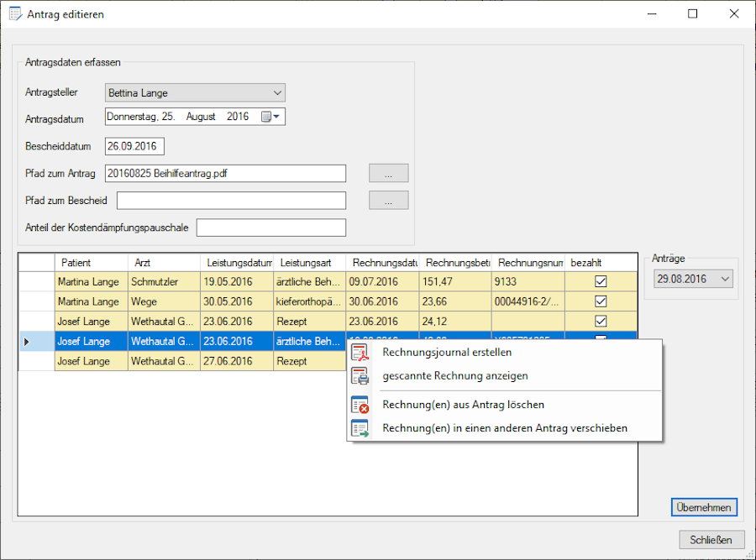This screenshot has height=560, width=756.
Task: Browse for the Pfad zum Bescheid file
Action: pyautogui.click(x=388, y=201)
